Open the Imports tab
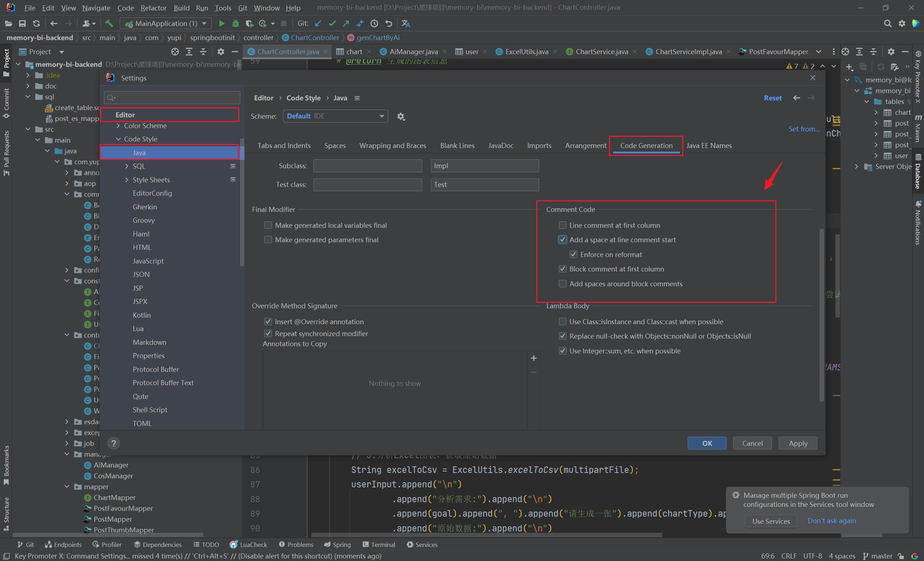This screenshot has height=561, width=924. tap(539, 145)
